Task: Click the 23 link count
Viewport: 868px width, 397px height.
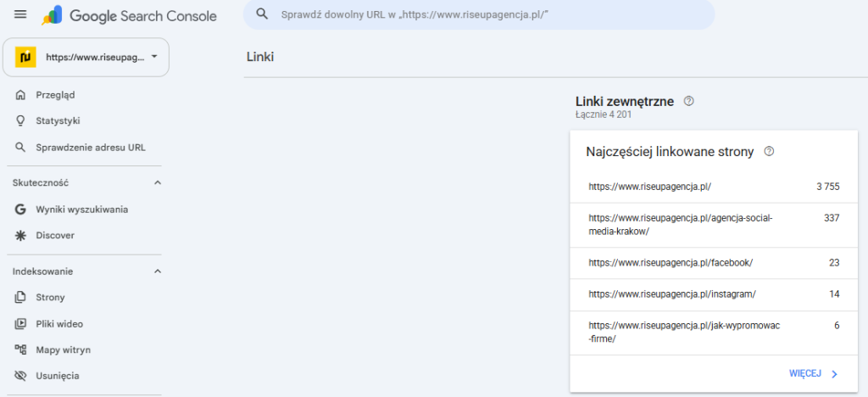Action: click(834, 262)
